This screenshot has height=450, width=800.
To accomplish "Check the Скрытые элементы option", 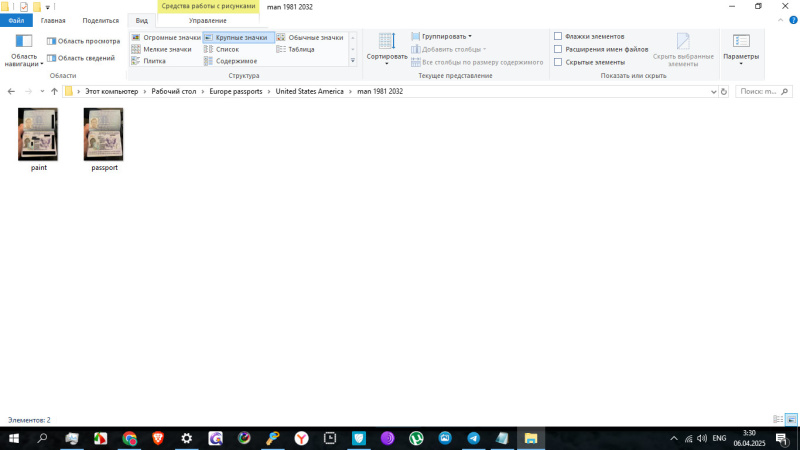I will 558,62.
